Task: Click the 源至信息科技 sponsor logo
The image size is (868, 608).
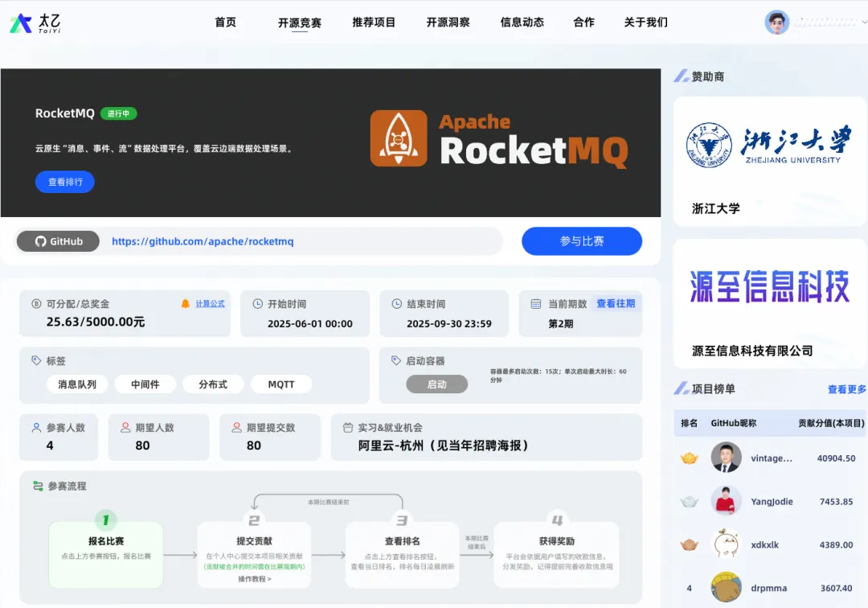Action: [769, 287]
